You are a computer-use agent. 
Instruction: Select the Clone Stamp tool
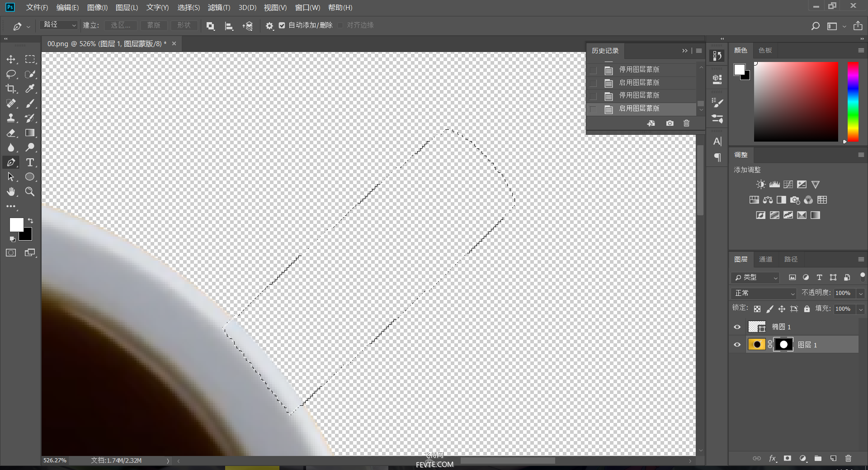[x=11, y=118]
